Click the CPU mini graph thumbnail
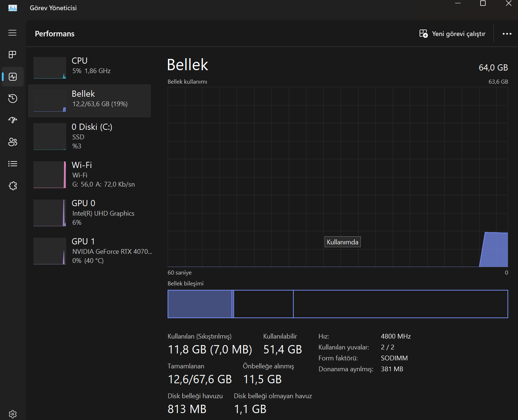 coord(50,68)
